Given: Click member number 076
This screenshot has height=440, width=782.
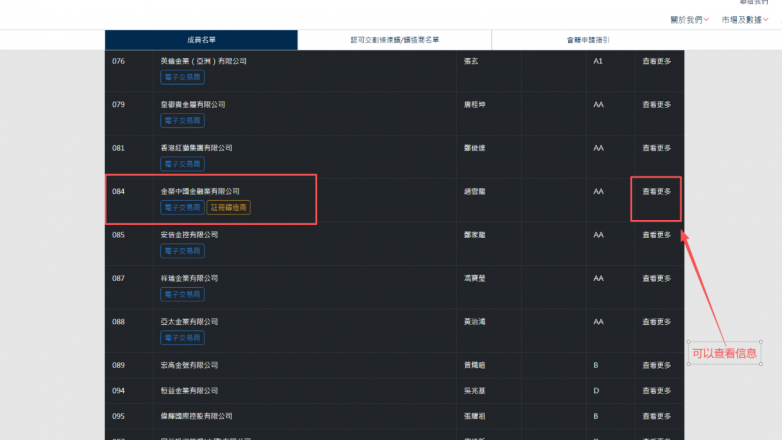Looking at the screenshot, I should coord(118,61).
